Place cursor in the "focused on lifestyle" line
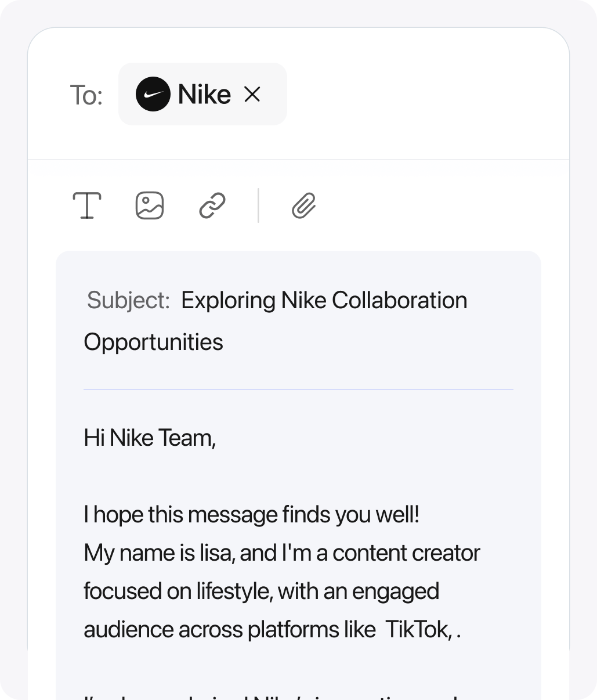Image resolution: width=597 pixels, height=700 pixels. coord(262,591)
